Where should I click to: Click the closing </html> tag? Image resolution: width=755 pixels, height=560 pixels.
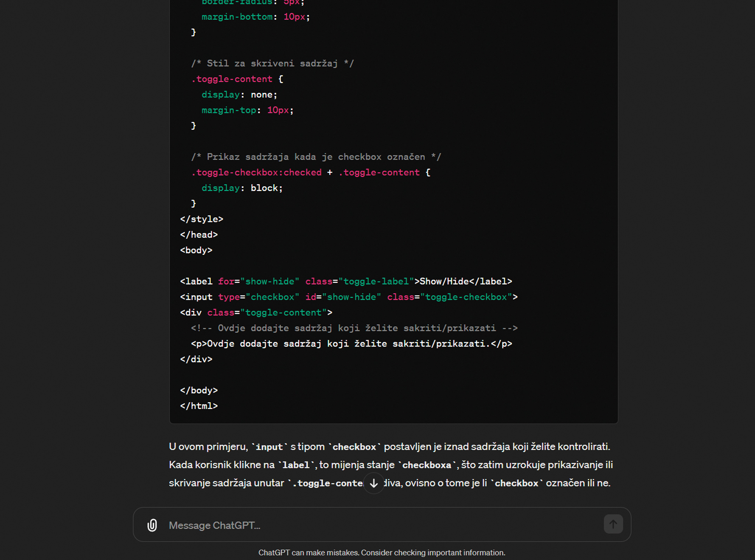pos(199,406)
